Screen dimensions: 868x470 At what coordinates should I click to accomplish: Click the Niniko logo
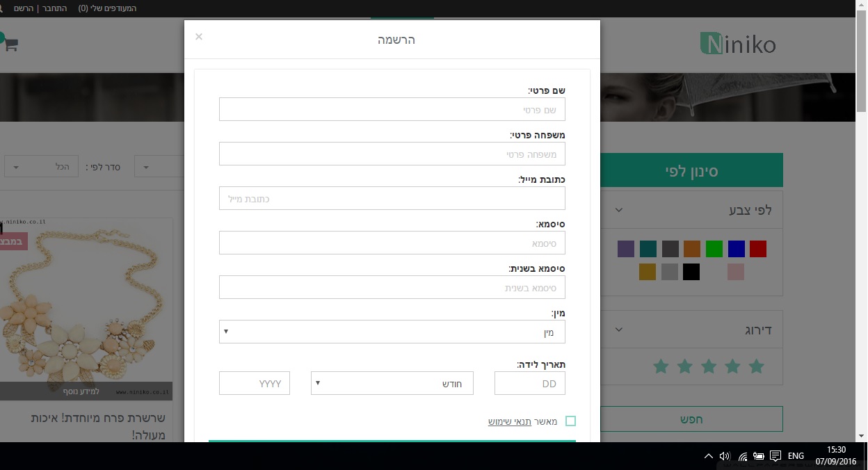point(738,44)
